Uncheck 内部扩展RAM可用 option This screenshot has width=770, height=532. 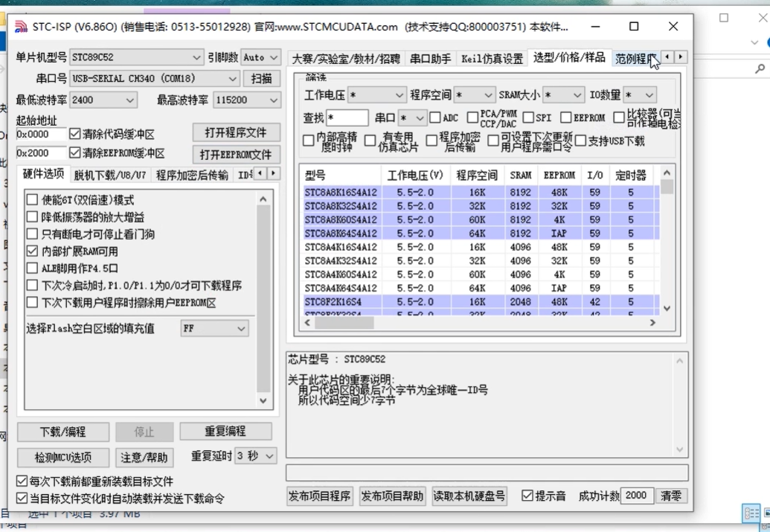32,251
